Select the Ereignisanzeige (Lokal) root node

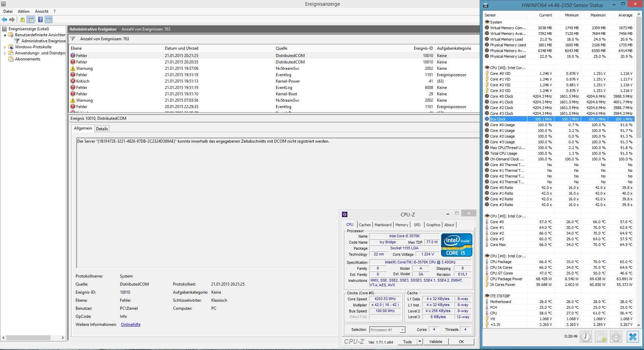29,29
